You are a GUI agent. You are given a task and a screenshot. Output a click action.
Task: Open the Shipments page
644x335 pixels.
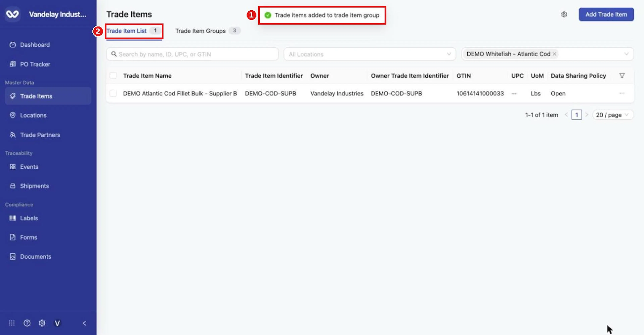35,186
